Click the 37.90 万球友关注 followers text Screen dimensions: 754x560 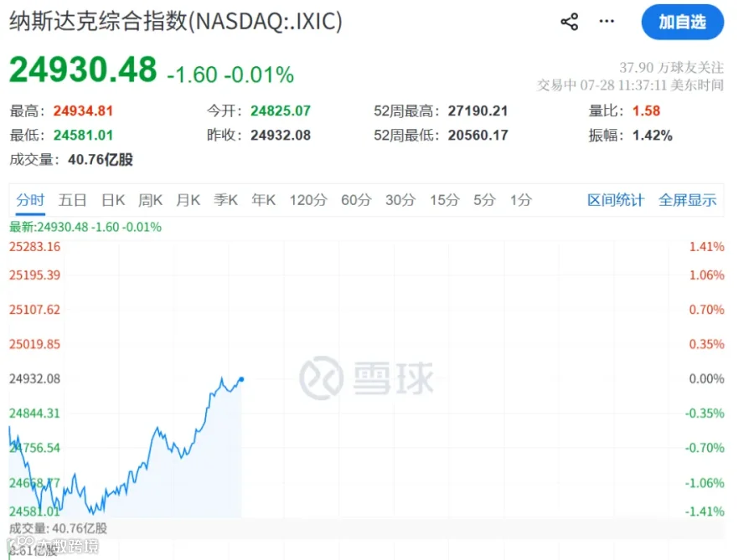pos(671,67)
